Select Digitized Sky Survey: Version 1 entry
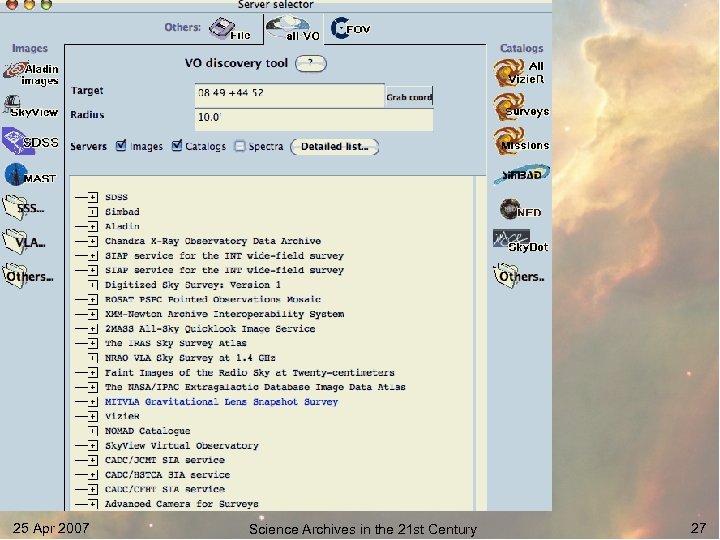Viewport: 720px width, 540px height. pos(193,285)
